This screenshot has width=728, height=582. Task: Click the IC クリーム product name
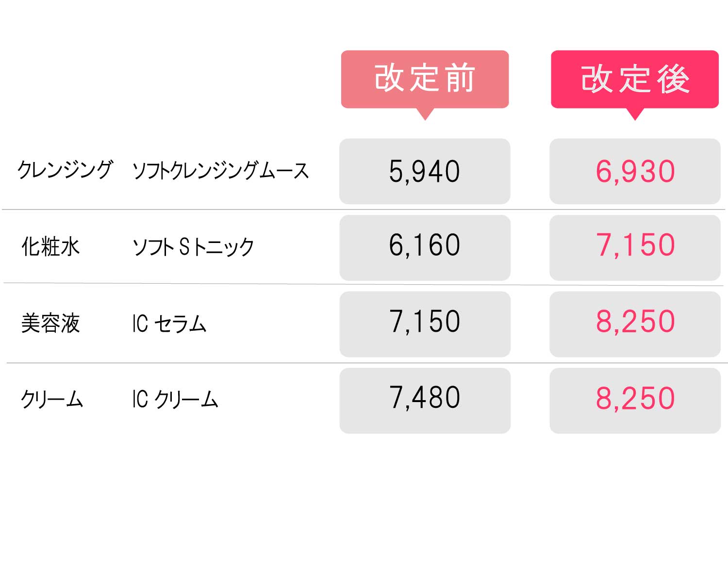[x=175, y=400]
